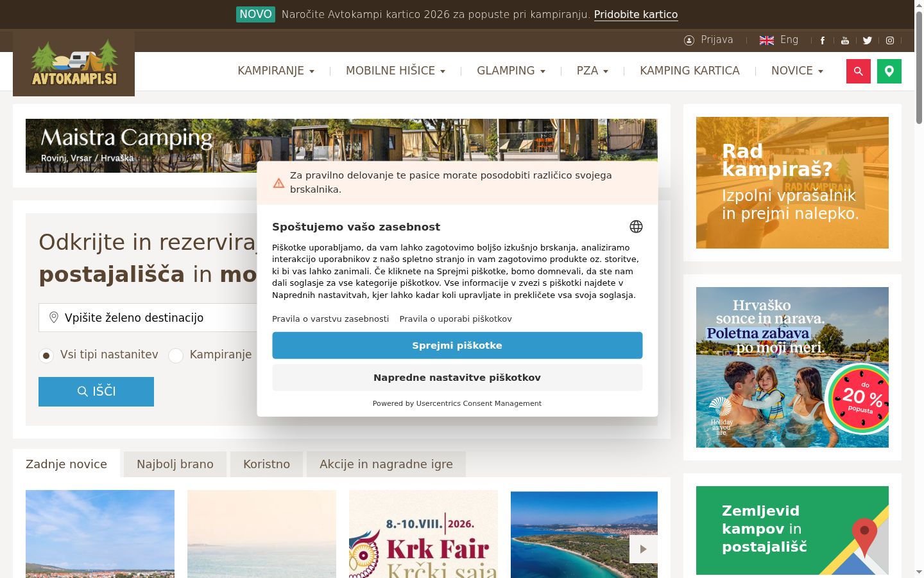
Task: Open the Zemljevid kampov in postajališč banner
Action: [792, 530]
